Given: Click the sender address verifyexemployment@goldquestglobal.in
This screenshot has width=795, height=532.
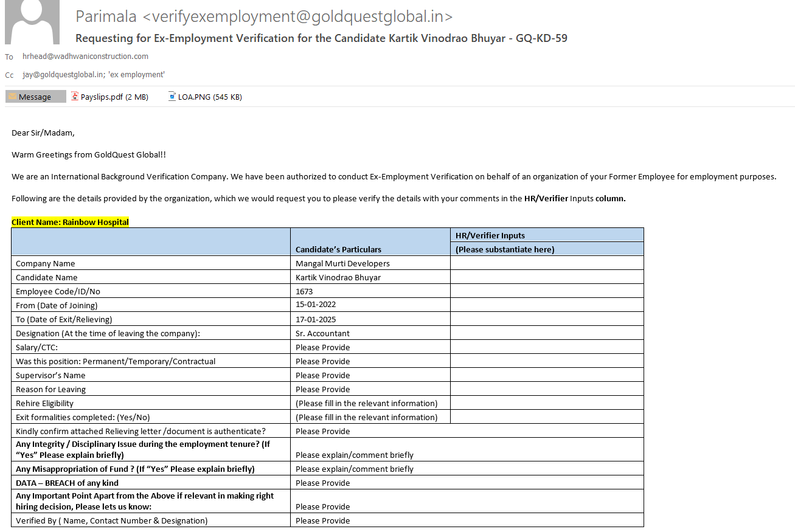Looking at the screenshot, I should point(297,16).
